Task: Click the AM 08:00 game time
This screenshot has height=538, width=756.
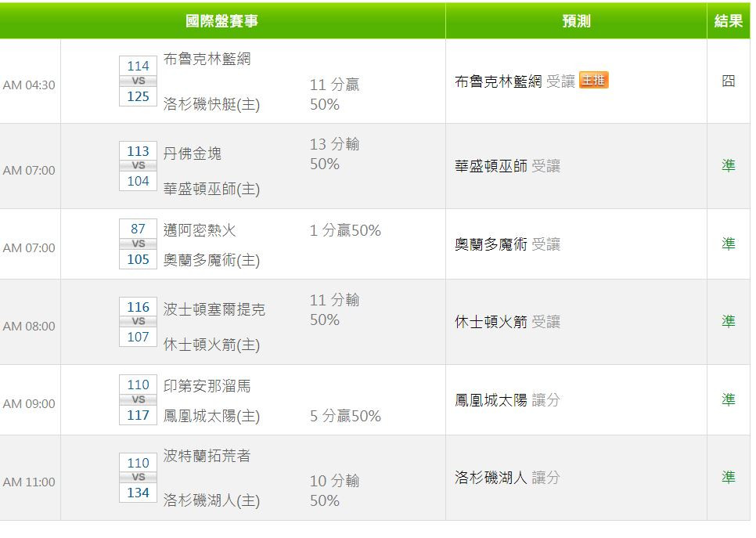Action: tap(29, 327)
